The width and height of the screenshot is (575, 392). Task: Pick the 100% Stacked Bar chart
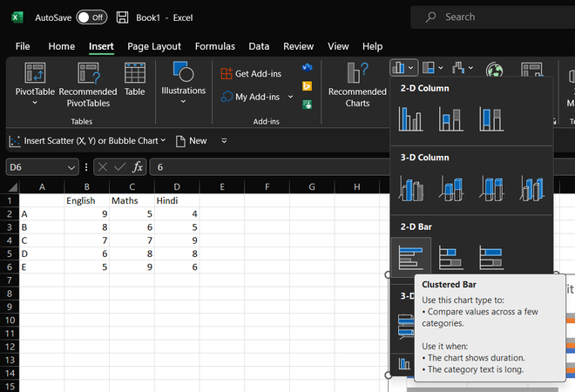click(x=491, y=257)
